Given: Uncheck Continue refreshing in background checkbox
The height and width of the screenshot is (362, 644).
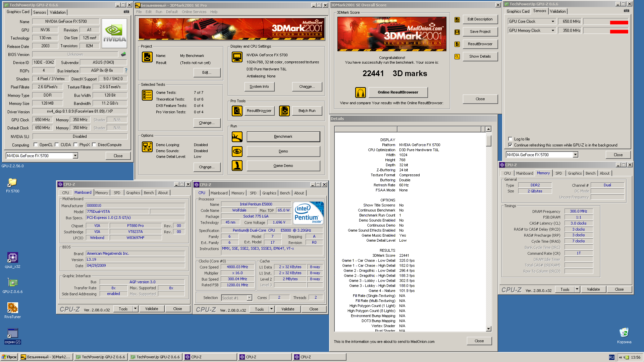Looking at the screenshot, I should [510, 145].
